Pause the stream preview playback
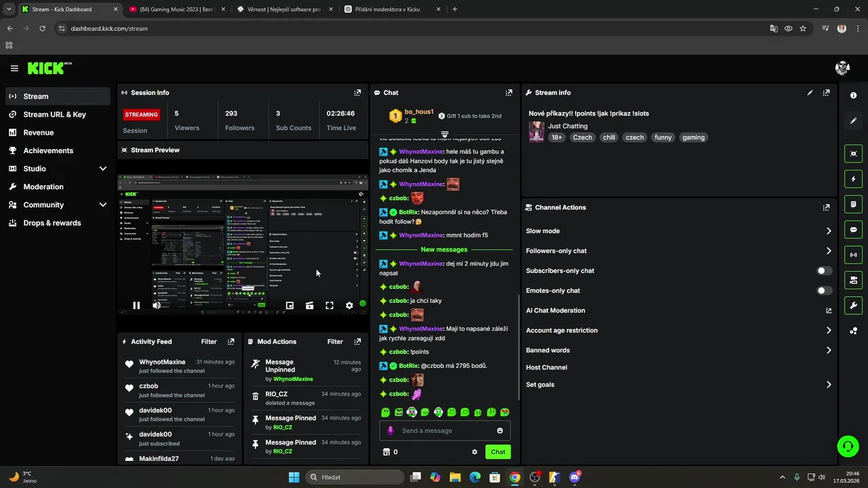This screenshot has width=868, height=488. (x=136, y=306)
